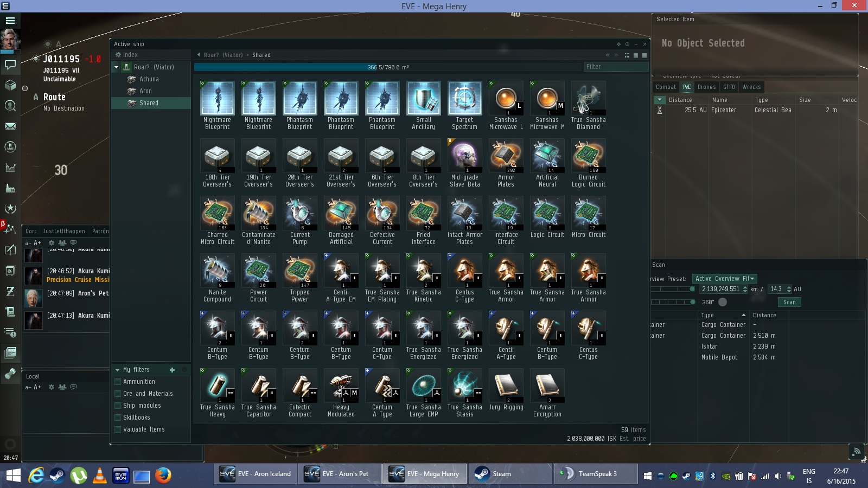Select the Nanite Compound item
The image size is (868, 488).
pyautogui.click(x=218, y=271)
